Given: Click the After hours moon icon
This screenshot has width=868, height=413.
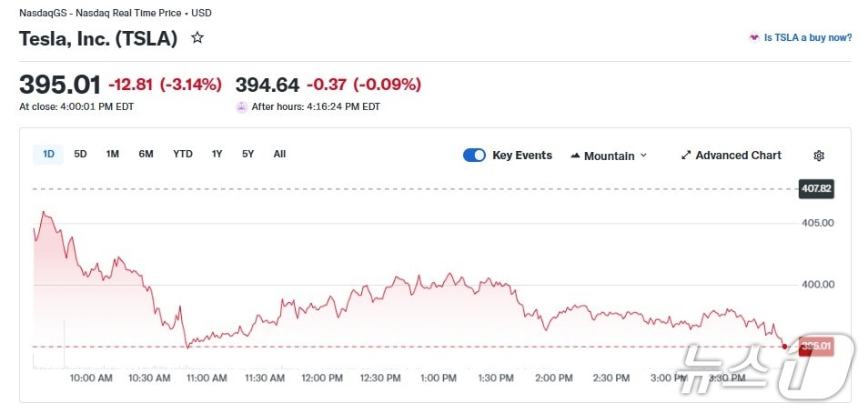Looking at the screenshot, I should point(241,106).
